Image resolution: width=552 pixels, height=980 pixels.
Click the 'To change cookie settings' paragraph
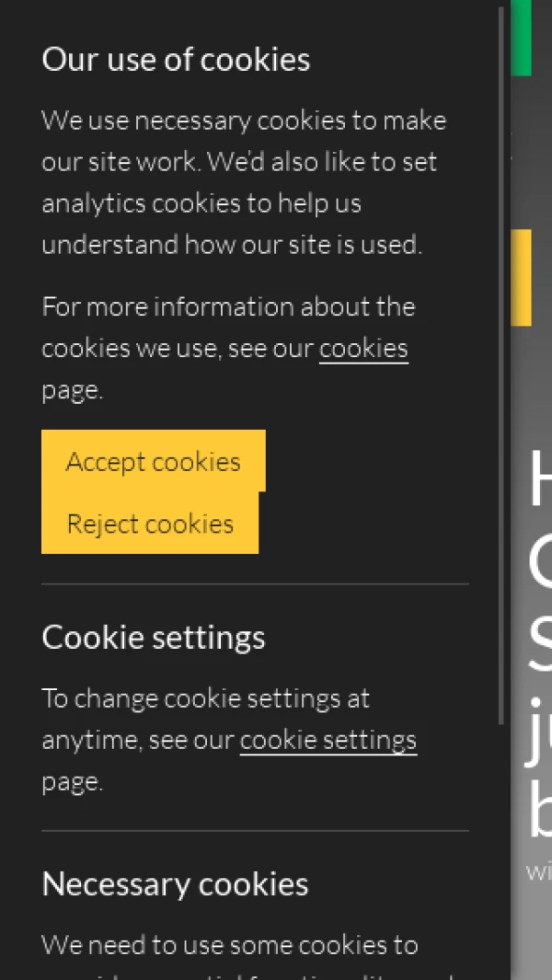click(206, 699)
